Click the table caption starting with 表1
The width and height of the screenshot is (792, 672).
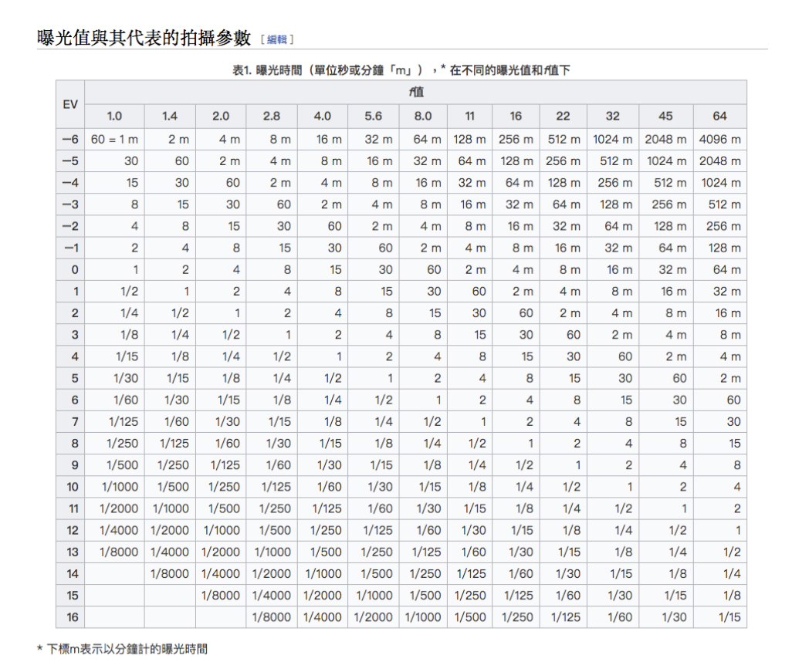click(401, 70)
